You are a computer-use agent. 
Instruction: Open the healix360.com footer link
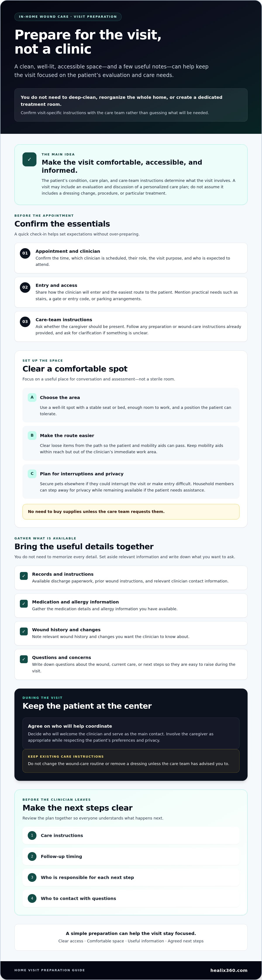(229, 970)
